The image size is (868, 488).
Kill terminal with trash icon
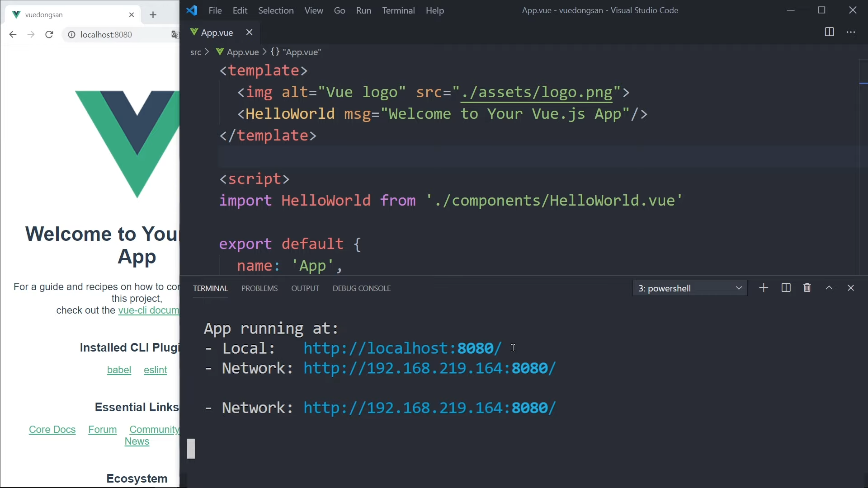click(x=807, y=288)
